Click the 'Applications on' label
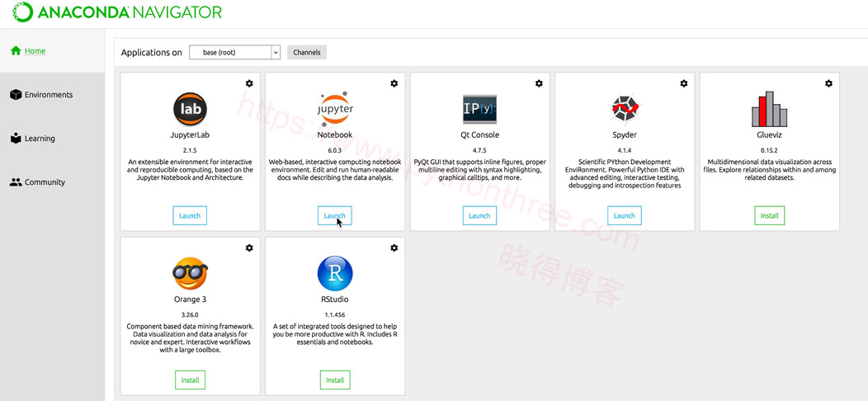The width and height of the screenshot is (868, 401). click(x=151, y=53)
